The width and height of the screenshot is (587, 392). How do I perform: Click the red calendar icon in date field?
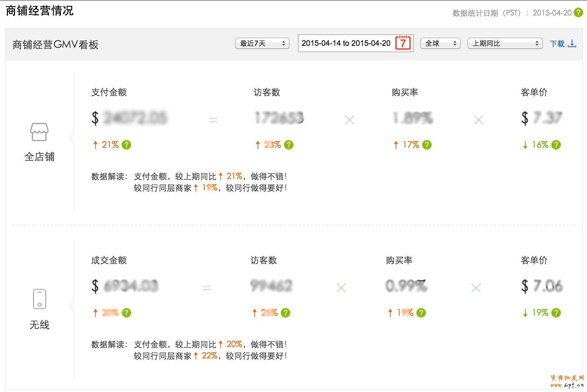click(x=403, y=43)
